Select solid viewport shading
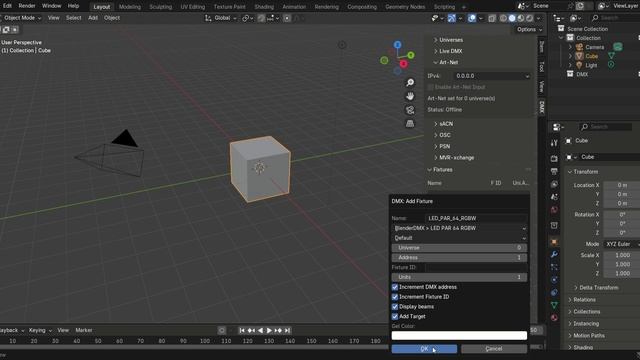The width and height of the screenshot is (640, 360). click(x=512, y=18)
